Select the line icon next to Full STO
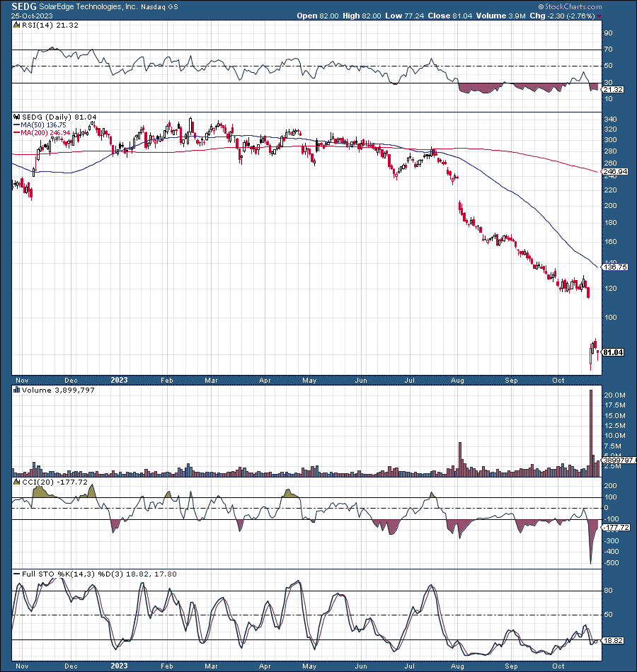This screenshot has width=637, height=672. coord(15,574)
